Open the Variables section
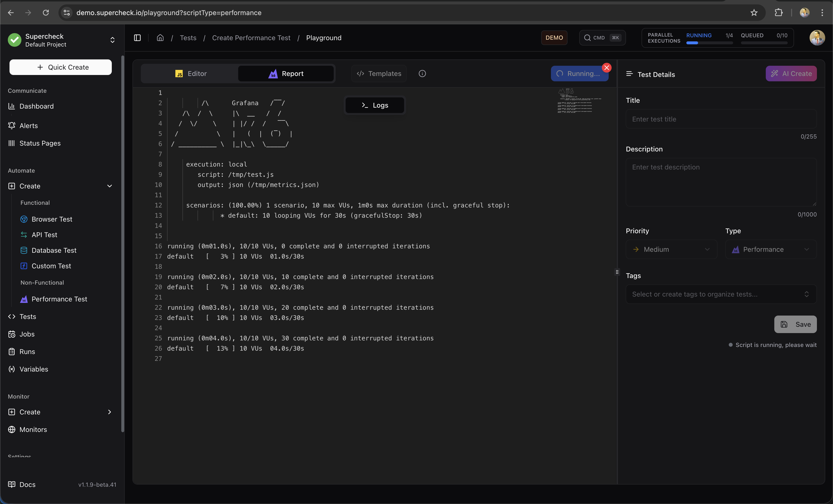Screen dimensions: 833x504 point(33,369)
